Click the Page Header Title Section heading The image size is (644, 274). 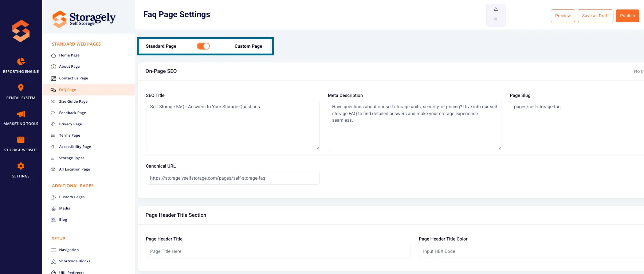tap(176, 215)
